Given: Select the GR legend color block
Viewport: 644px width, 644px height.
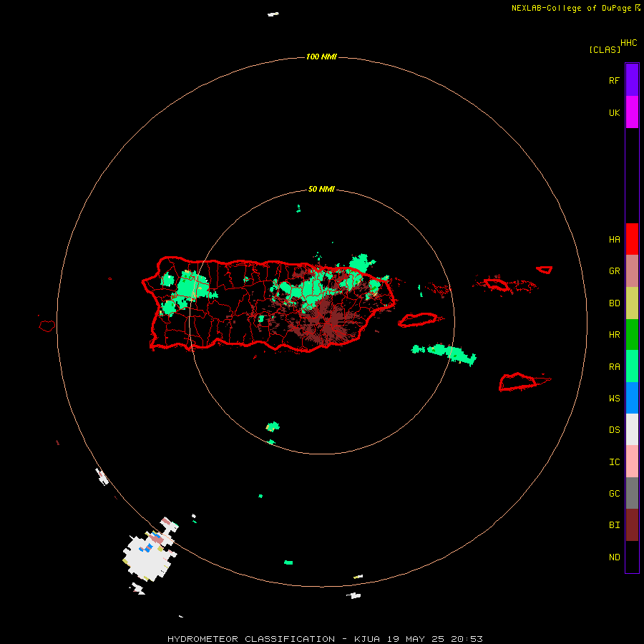Looking at the screenshot, I should coord(632,270).
